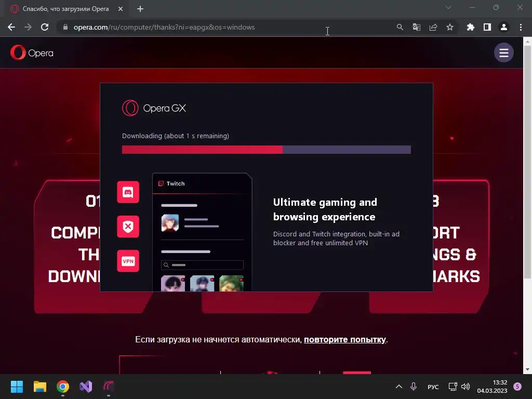Open the Windows Start menu
The width and height of the screenshot is (532, 399).
pos(17,387)
